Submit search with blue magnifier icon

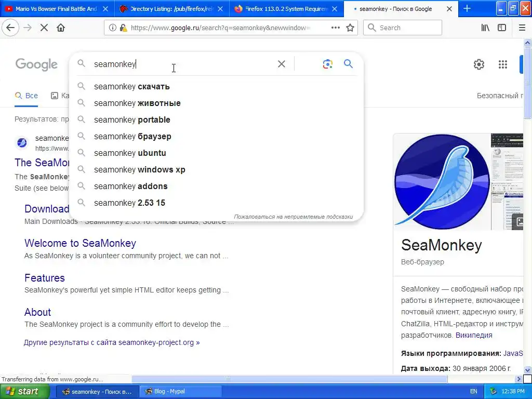[x=348, y=63]
